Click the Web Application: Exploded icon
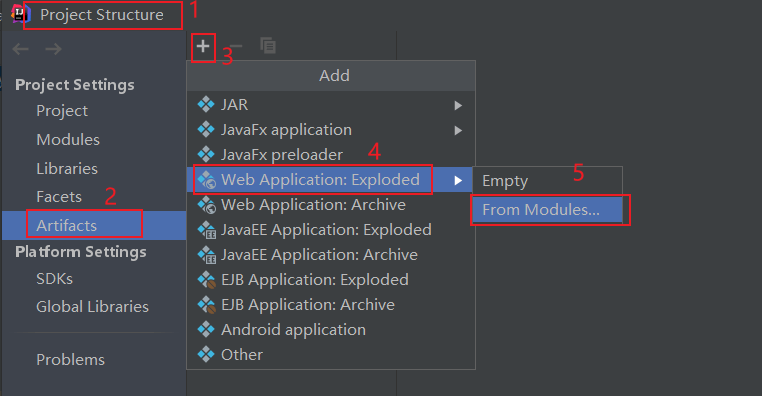This screenshot has height=396, width=762. [x=207, y=180]
